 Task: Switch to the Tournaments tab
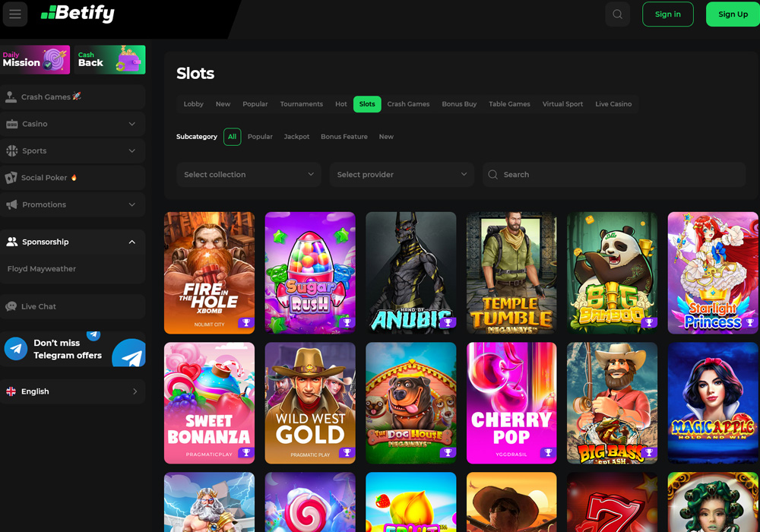pos(302,104)
